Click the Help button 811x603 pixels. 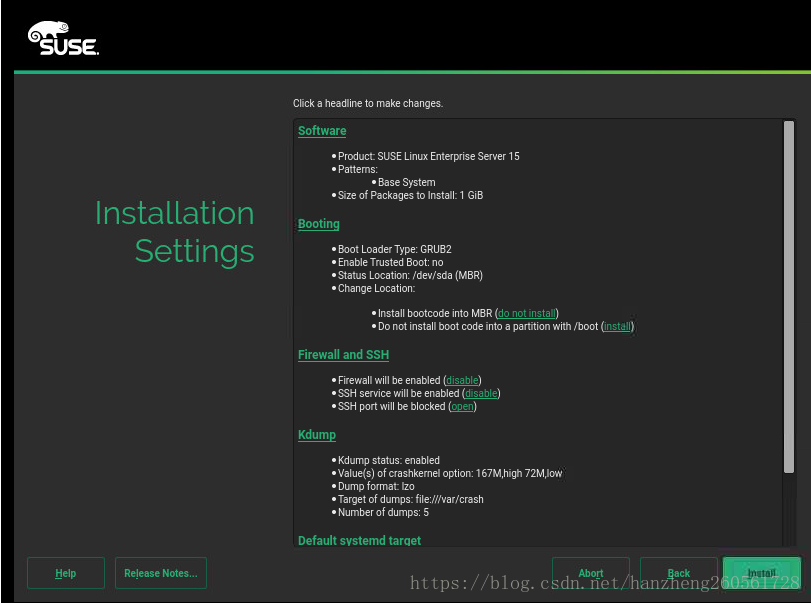click(66, 573)
